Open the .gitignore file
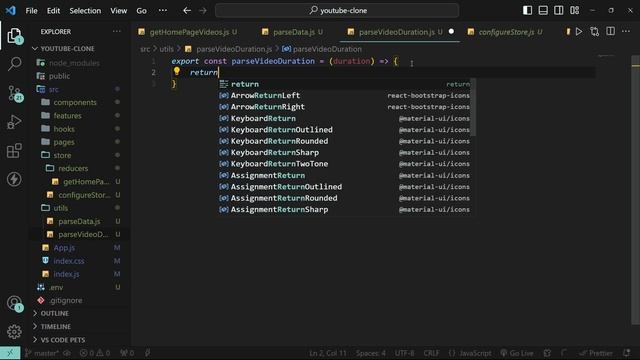Viewport: 640px width, 360px height. (x=65, y=300)
